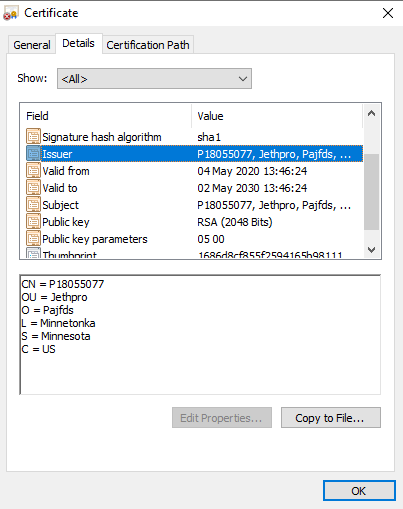Click the Value column header
This screenshot has width=403, height=509.
[277, 116]
